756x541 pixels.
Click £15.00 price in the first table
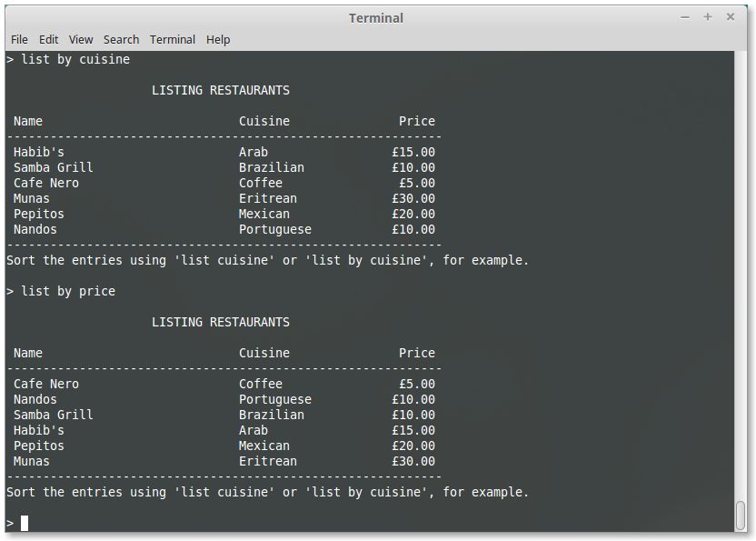(x=413, y=152)
